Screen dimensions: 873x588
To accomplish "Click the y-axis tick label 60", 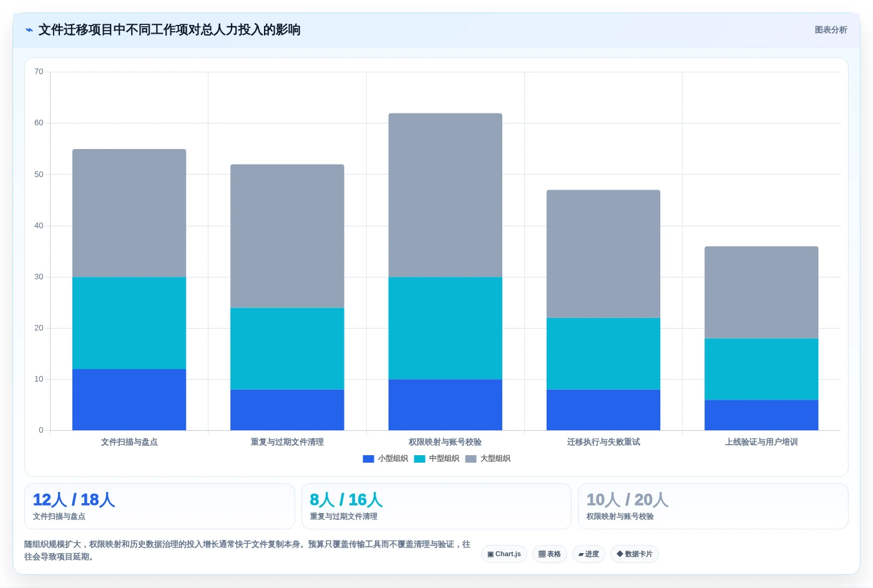I will 39,123.
